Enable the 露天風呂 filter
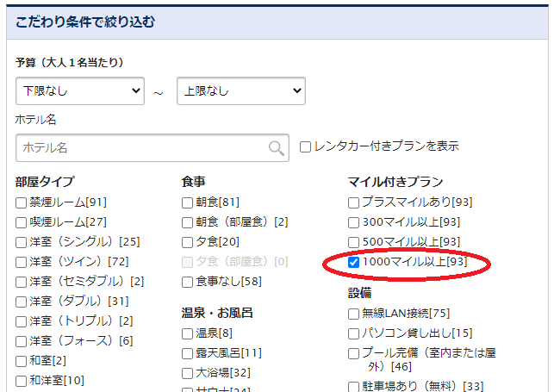Viewport: 554px width, 392px height. click(188, 353)
